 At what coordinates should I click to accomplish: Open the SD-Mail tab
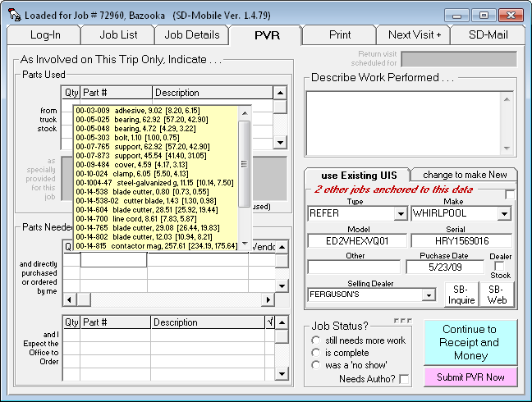click(x=488, y=34)
